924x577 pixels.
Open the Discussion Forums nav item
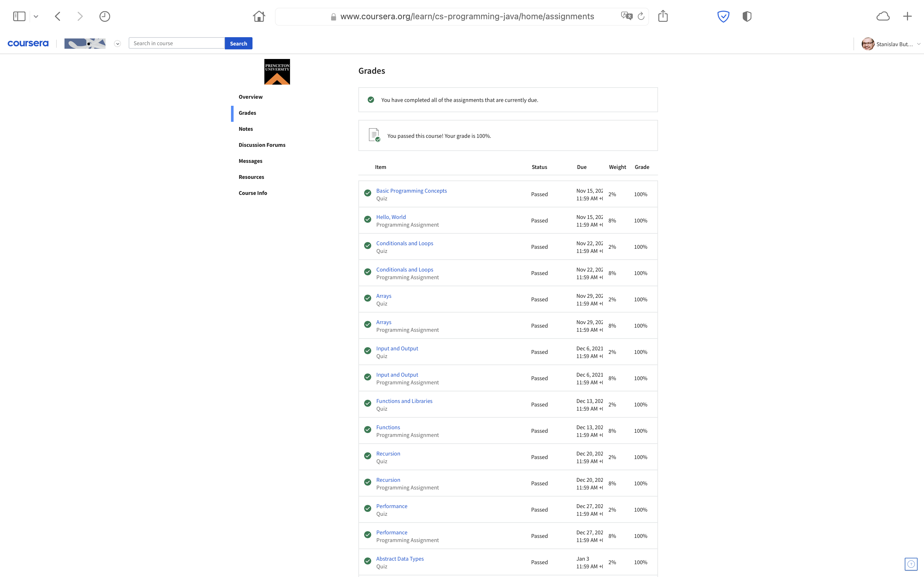[262, 145]
